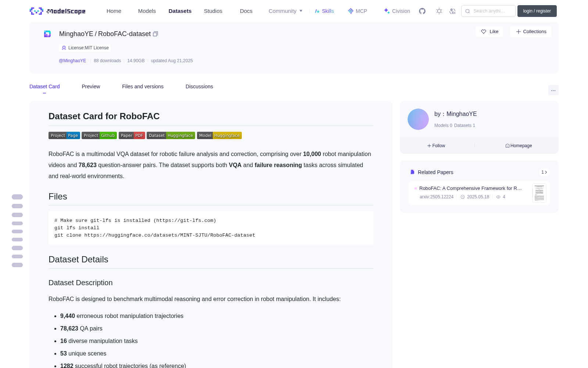
Task: Click the '16 diverse manipulation tasks' bullet
Action: tap(99, 341)
